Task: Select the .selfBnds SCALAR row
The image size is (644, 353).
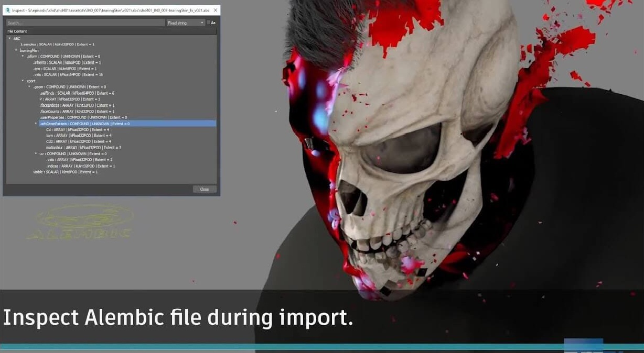Action: (x=77, y=93)
